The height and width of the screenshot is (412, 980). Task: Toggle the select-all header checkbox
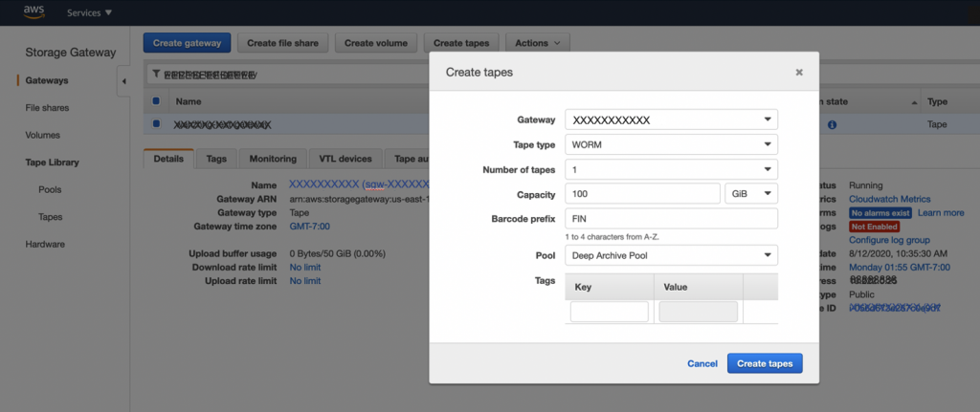point(156,101)
